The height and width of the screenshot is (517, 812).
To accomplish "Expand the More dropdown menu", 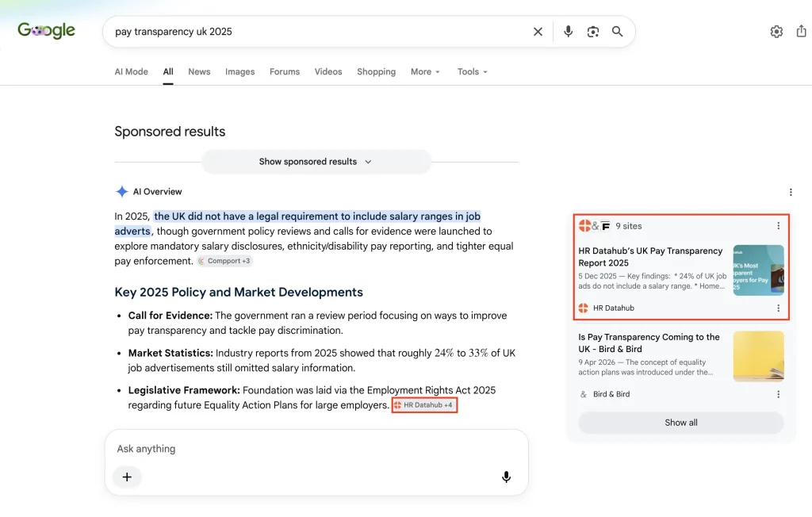I will pyautogui.click(x=425, y=71).
